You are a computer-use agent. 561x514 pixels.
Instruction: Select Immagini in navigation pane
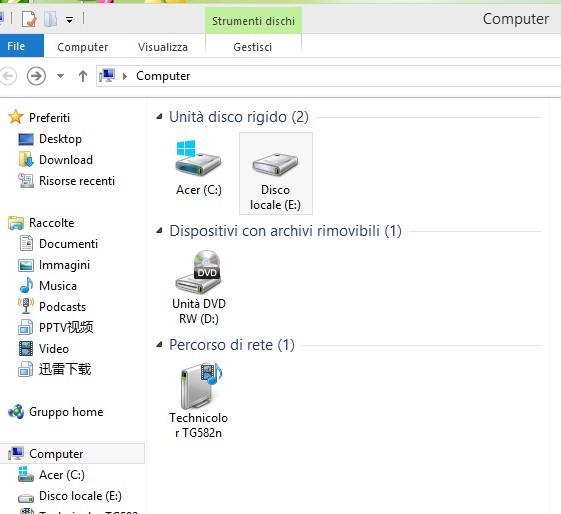tap(64, 265)
